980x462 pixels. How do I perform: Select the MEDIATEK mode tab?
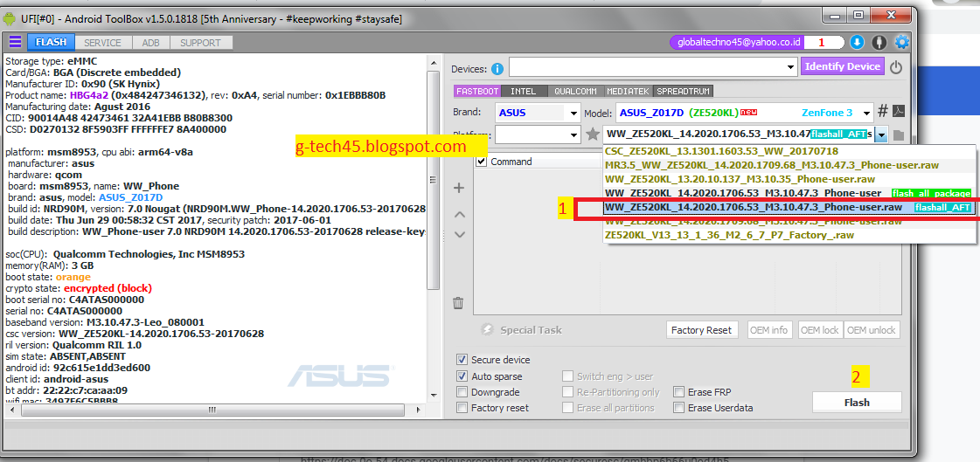(x=629, y=91)
